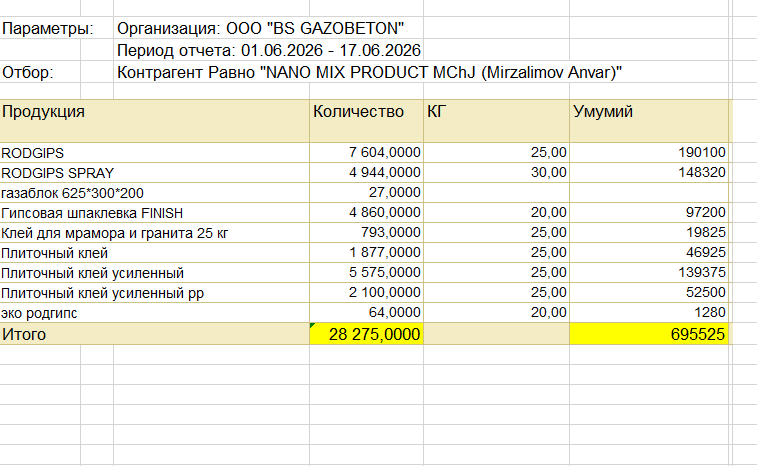Select quantity cell '1 877,0000'
This screenshot has height=466, width=757.
click(x=366, y=253)
